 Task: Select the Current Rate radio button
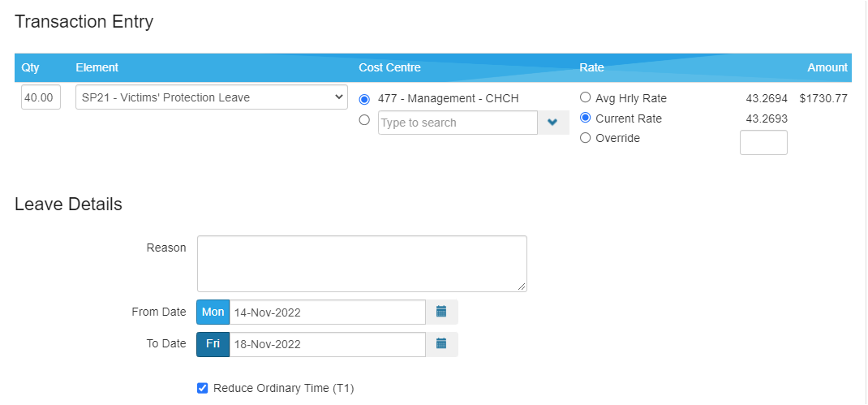click(x=585, y=118)
